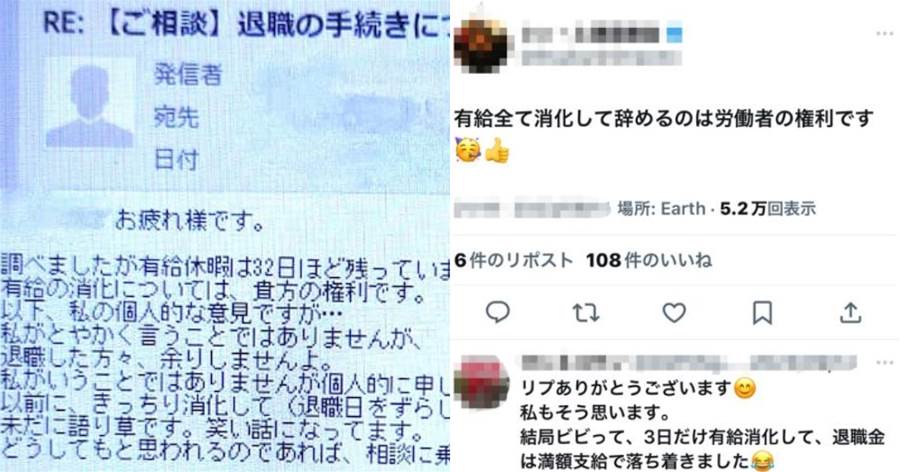
Task: Open the reply author's avatar
Action: 481,381
